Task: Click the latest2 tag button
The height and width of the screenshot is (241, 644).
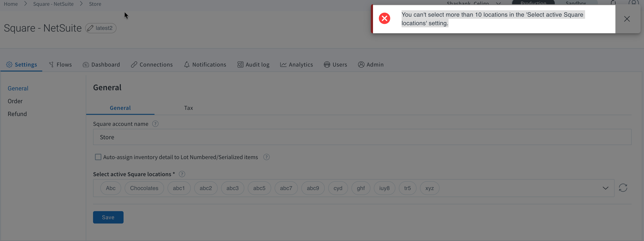Action: (x=101, y=28)
